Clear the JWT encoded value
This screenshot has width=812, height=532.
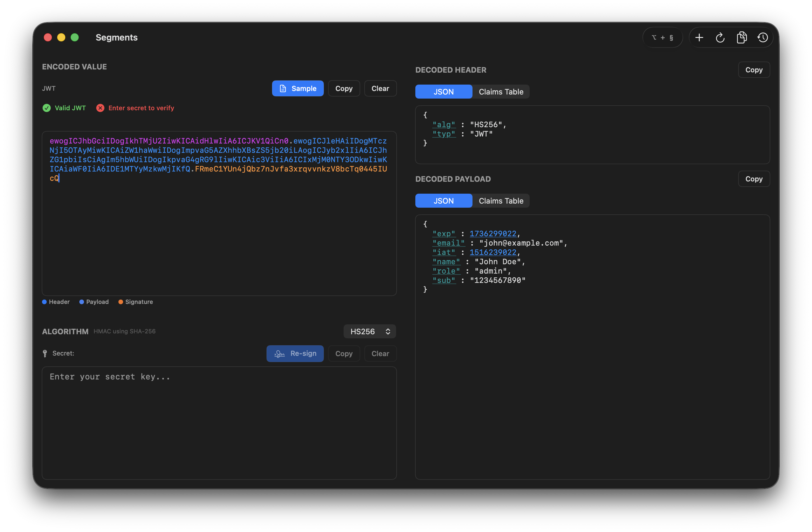coord(380,88)
